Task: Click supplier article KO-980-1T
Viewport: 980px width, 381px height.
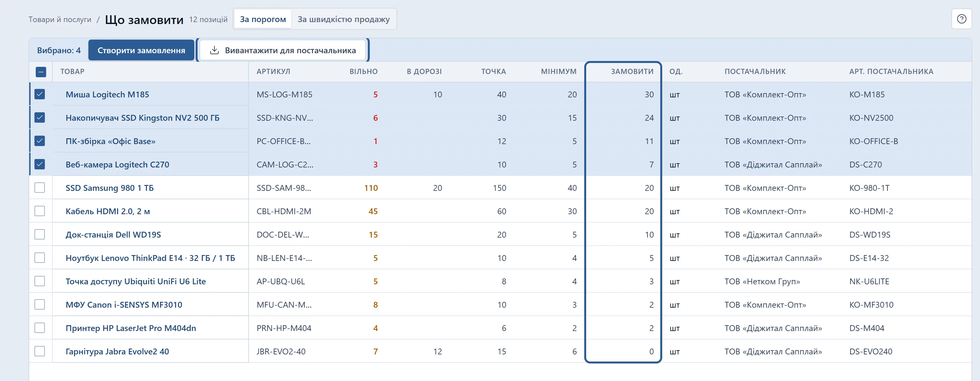Action: [x=869, y=188]
